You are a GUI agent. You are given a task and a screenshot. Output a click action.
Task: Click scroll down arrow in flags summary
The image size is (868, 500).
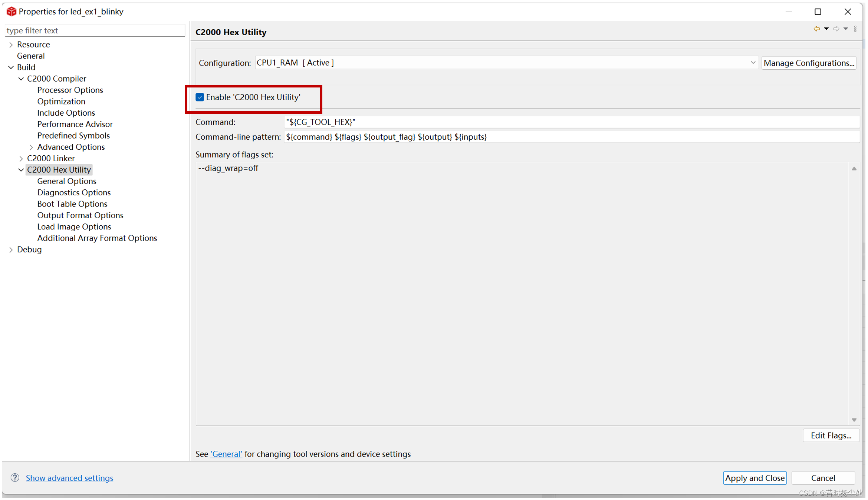pyautogui.click(x=854, y=420)
